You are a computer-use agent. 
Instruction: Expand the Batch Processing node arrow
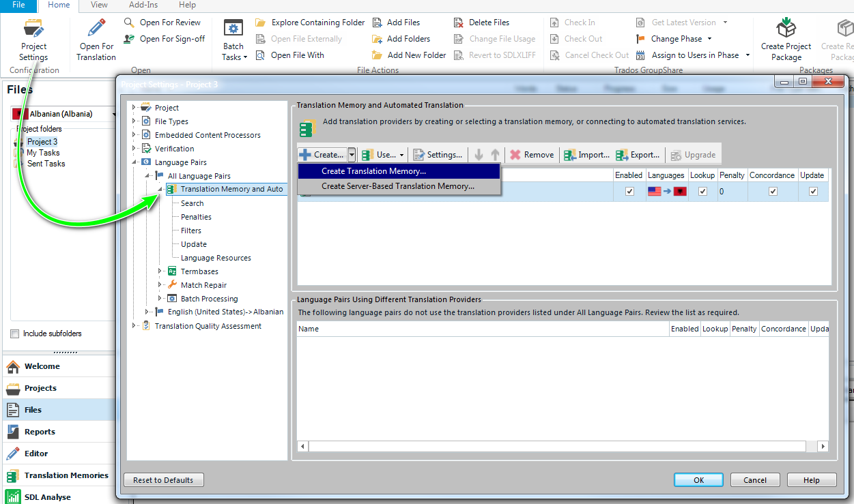(x=160, y=299)
